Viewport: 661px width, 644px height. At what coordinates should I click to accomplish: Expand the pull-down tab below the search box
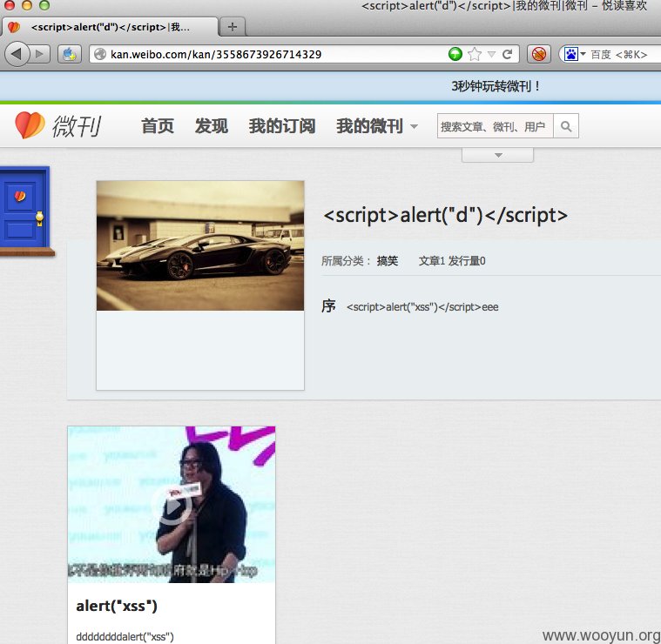tap(498, 155)
